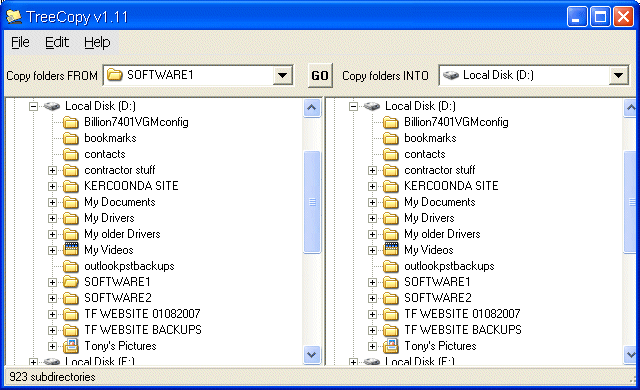Expand SOFTWARE2 in right tree
The width and height of the screenshot is (640, 390).
372,298
